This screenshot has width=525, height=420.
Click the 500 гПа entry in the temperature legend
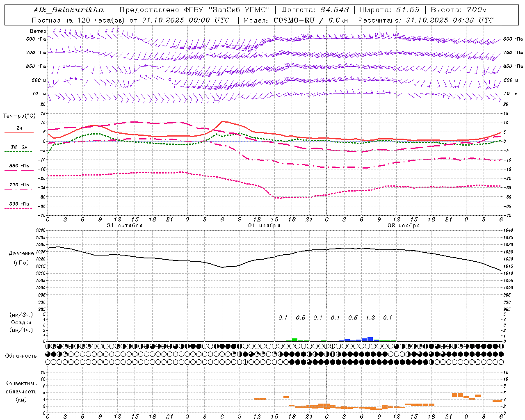tap(19, 204)
